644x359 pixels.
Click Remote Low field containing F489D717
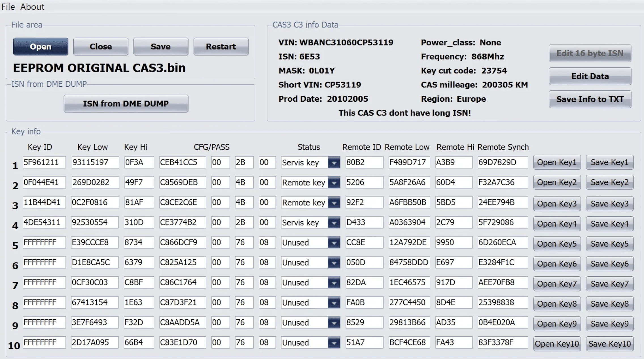coord(409,163)
